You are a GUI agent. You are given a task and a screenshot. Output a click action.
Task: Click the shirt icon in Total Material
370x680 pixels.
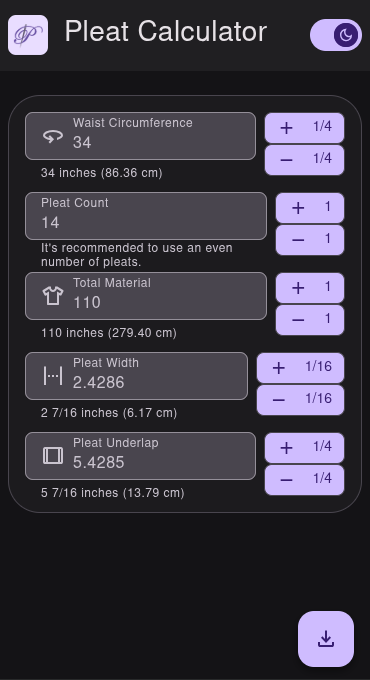[x=53, y=296]
